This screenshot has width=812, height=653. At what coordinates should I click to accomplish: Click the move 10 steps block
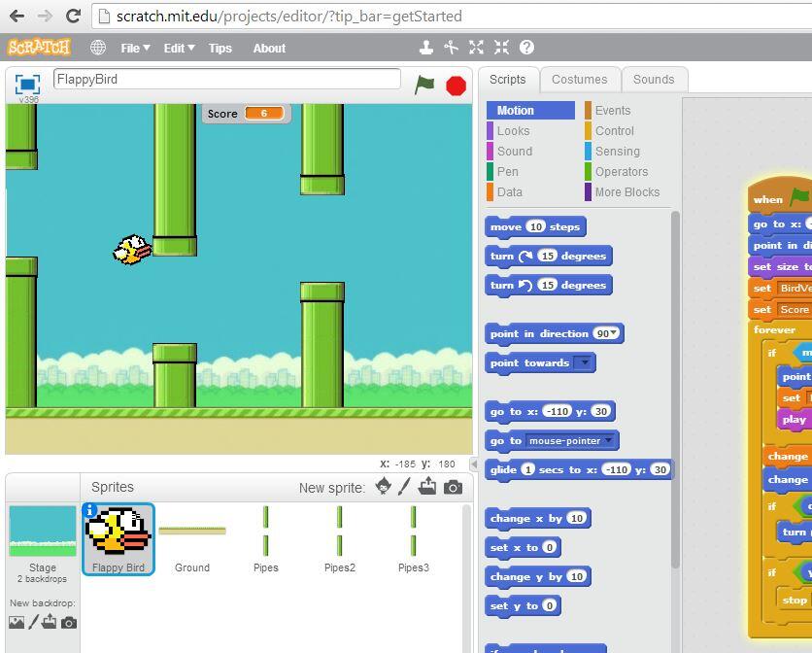coord(535,226)
